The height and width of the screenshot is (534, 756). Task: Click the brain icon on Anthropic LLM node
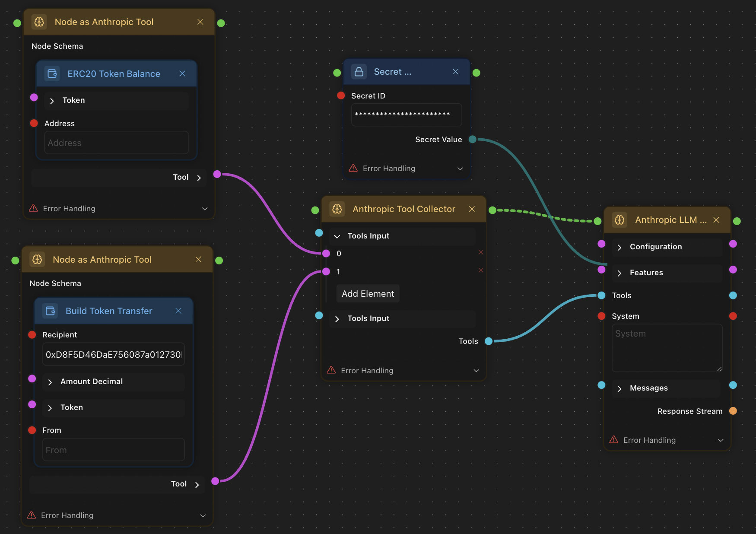[x=619, y=220]
